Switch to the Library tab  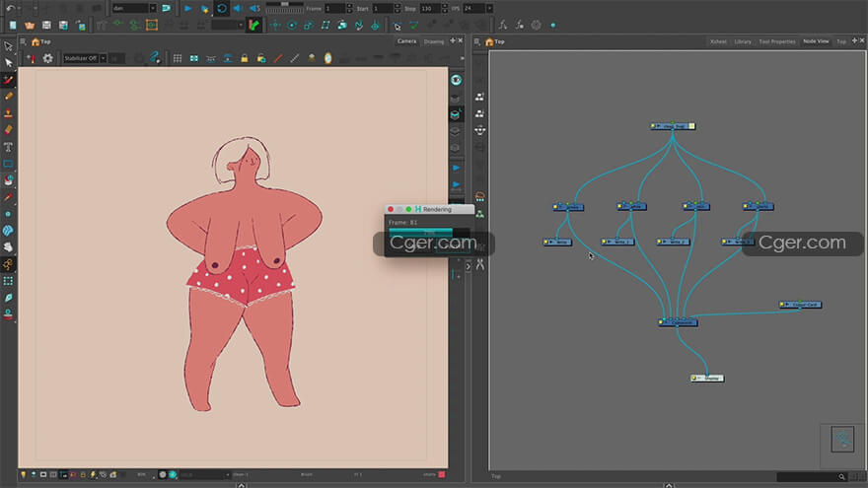[743, 41]
